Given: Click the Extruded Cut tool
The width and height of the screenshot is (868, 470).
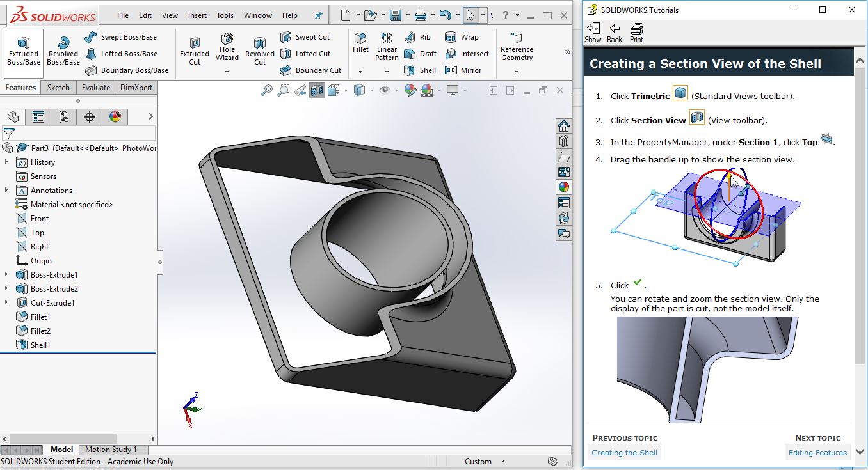Looking at the screenshot, I should (195, 51).
